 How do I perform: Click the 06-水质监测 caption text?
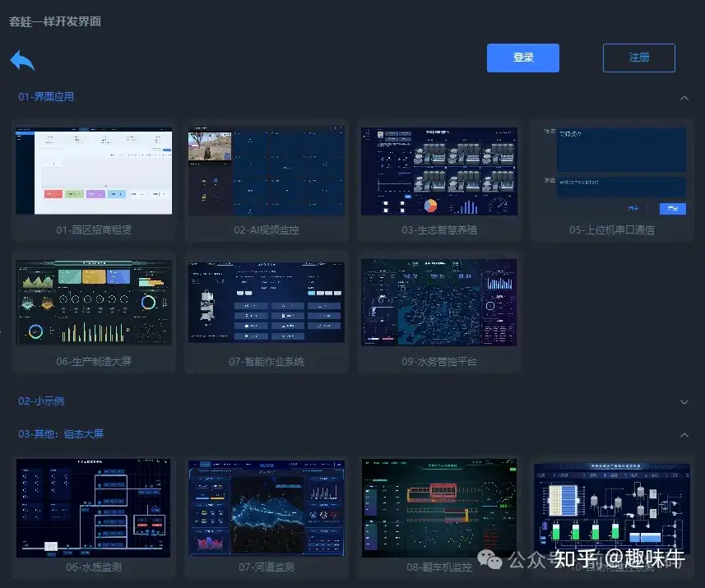pyautogui.click(x=94, y=567)
